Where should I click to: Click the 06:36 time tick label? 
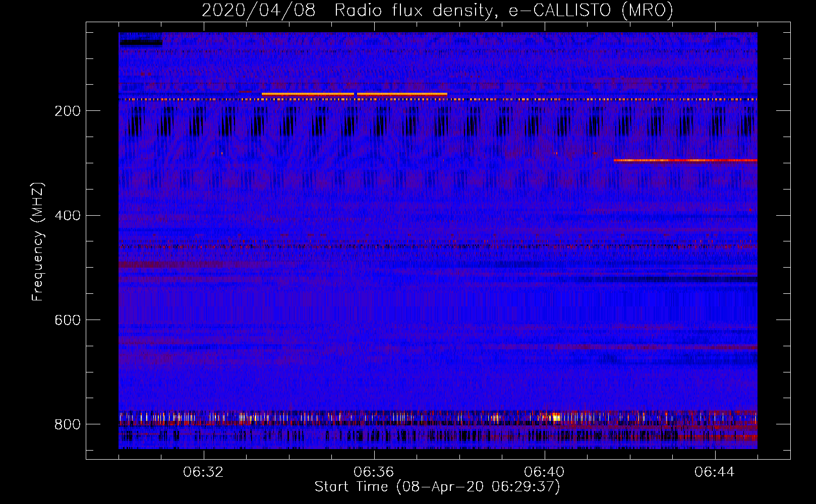374,472
